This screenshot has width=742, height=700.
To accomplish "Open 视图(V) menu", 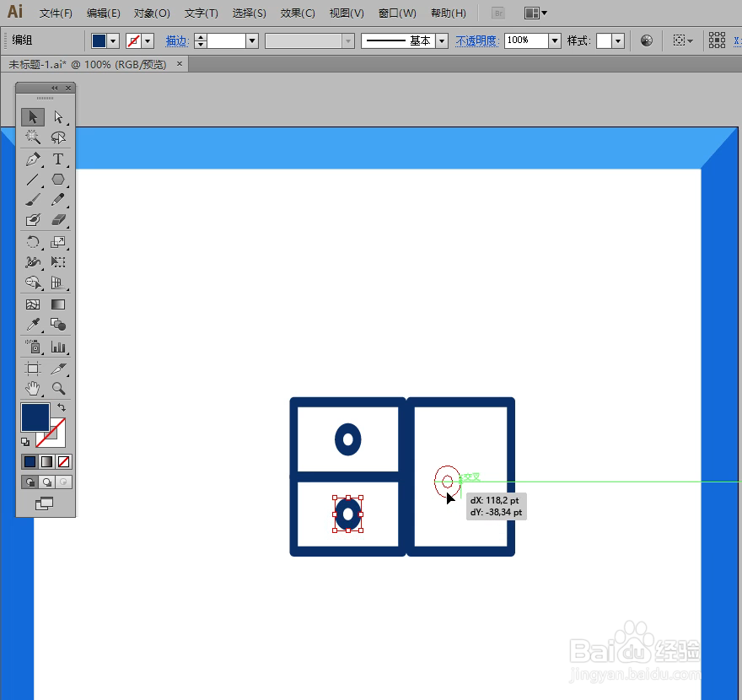I will point(347,13).
